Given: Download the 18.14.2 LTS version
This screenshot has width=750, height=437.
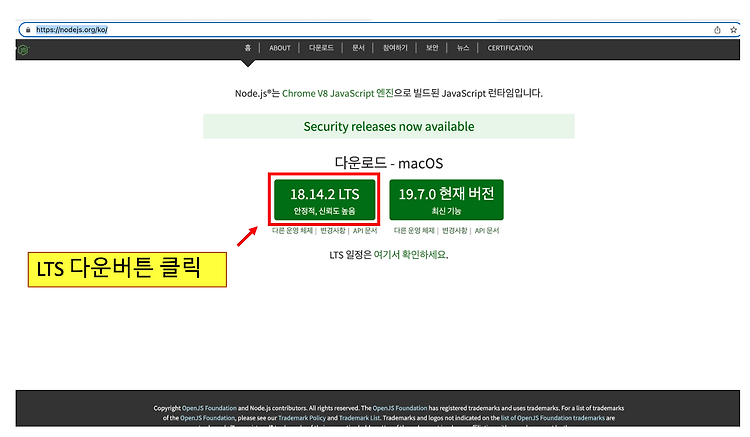Looking at the screenshot, I should (325, 200).
